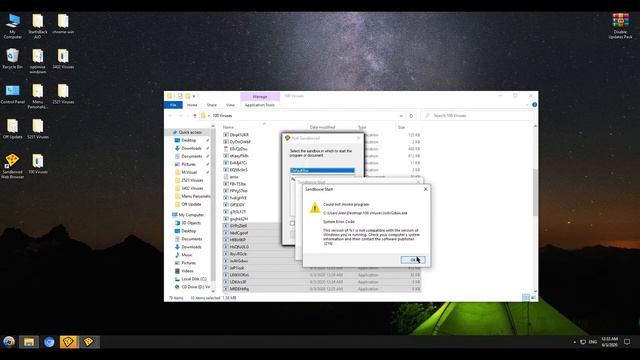Select DefaultBox in the Run Sandboxed list
This screenshot has width=640, height=360.
click(x=322, y=170)
